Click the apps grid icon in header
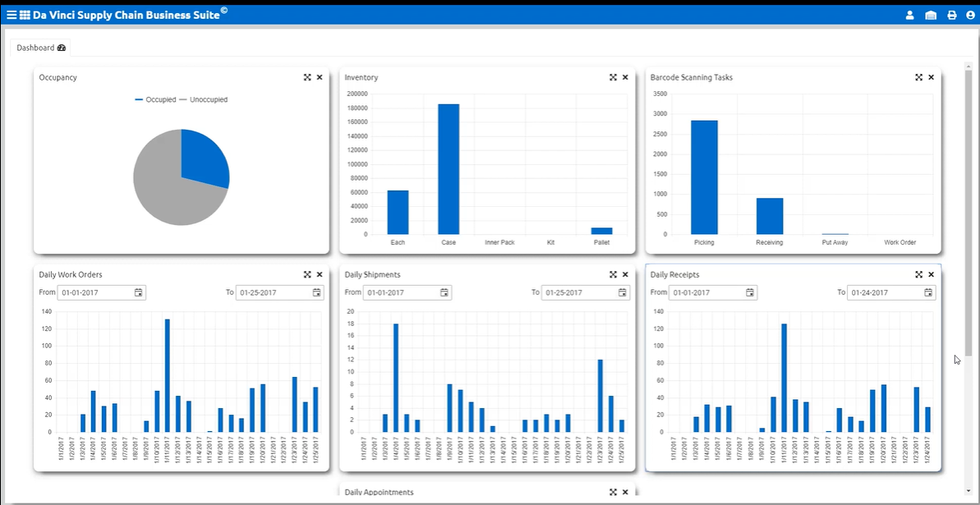Image resolution: width=980 pixels, height=505 pixels. point(25,15)
